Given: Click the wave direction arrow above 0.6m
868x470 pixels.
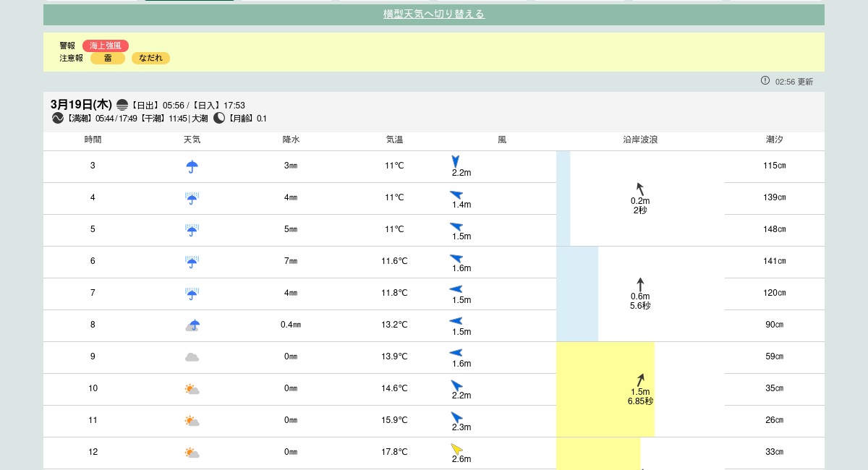Looking at the screenshot, I should (640, 284).
